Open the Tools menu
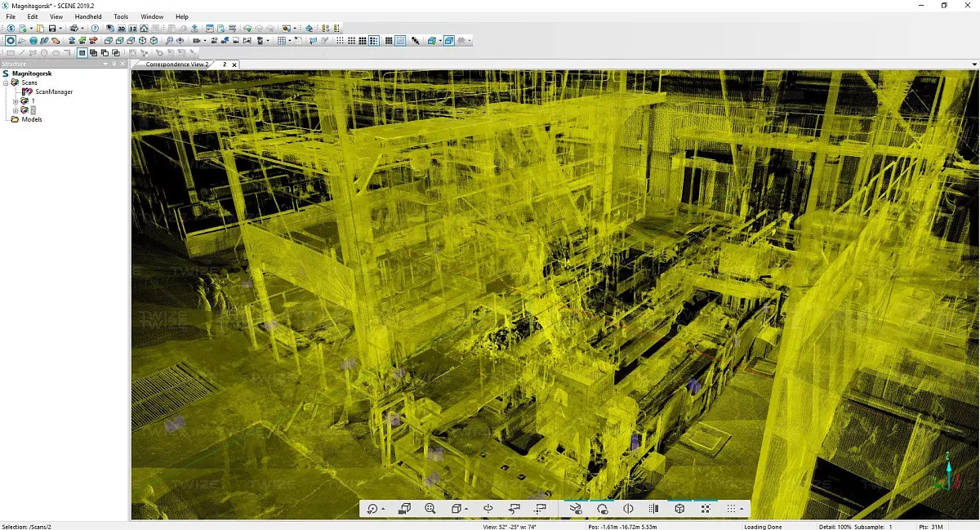 coord(121,16)
